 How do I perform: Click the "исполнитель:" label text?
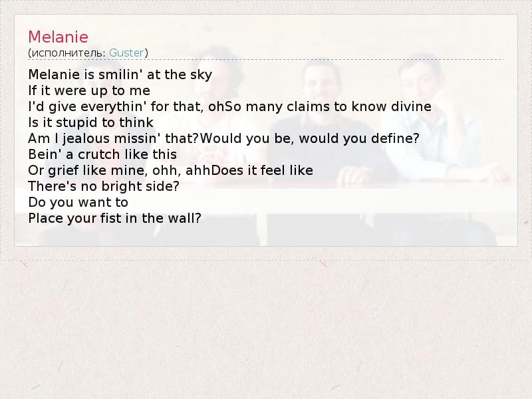coord(68,53)
